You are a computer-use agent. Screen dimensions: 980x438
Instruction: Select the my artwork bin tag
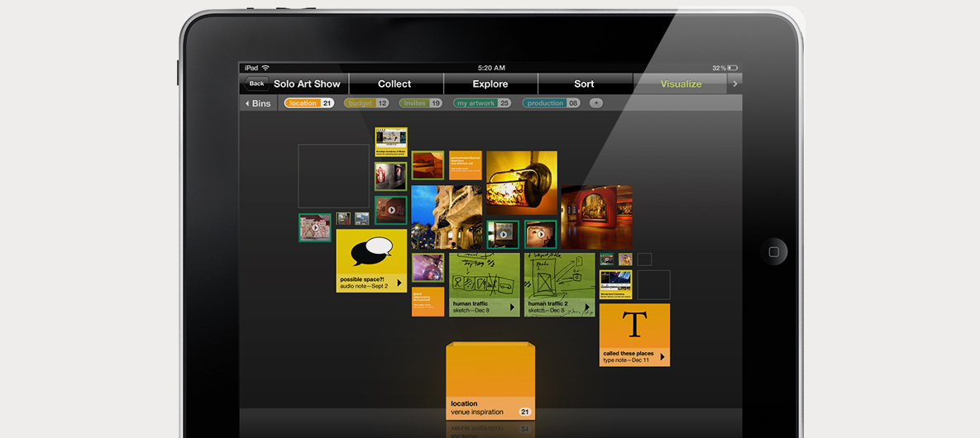tap(481, 103)
